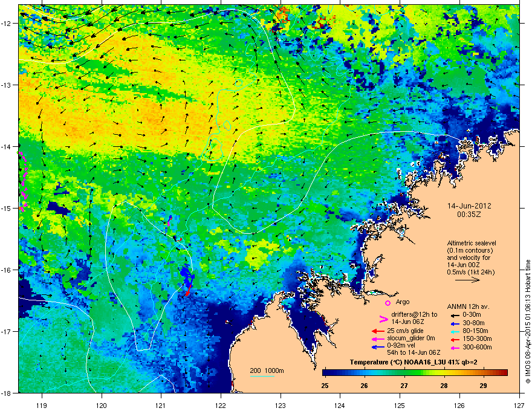Click the longitude axis label '123'
This screenshot has width=532, height=411.
pos(281,405)
